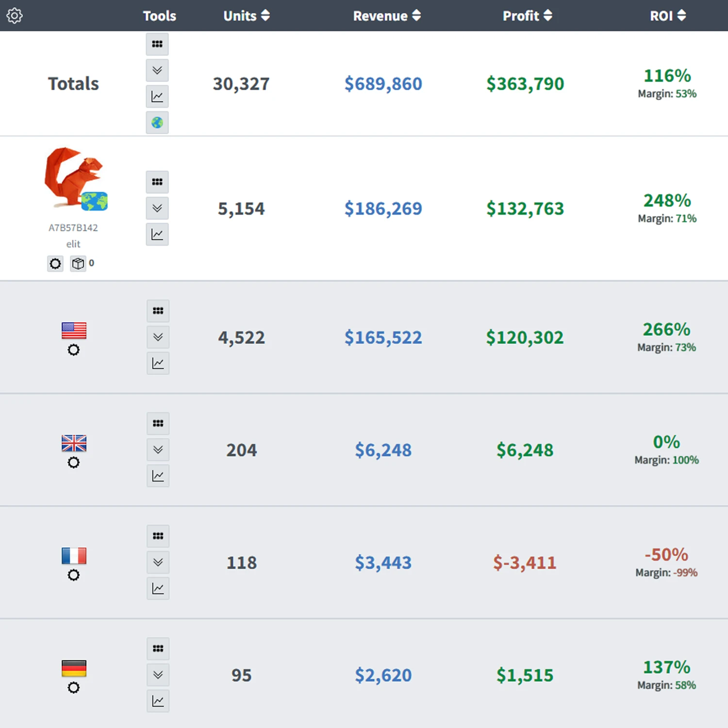Expand product A7B57B142 row chevron
The height and width of the screenshot is (728, 728).
[157, 208]
